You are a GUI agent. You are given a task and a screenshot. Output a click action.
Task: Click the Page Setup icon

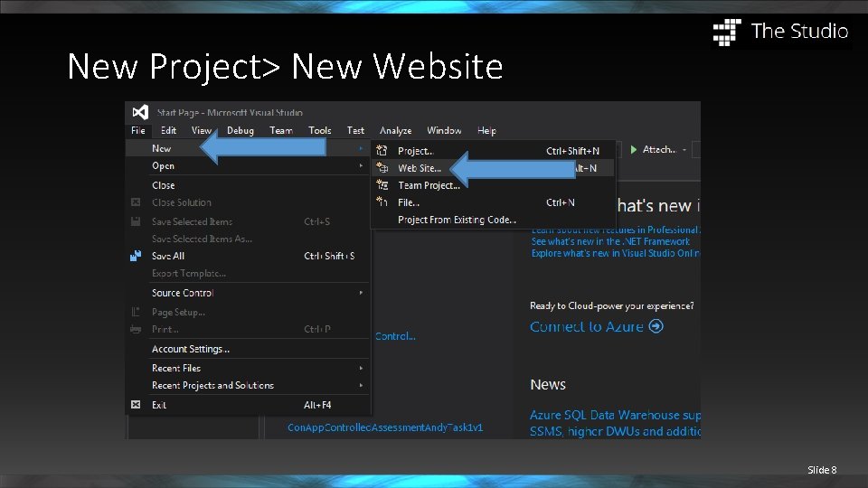click(136, 312)
